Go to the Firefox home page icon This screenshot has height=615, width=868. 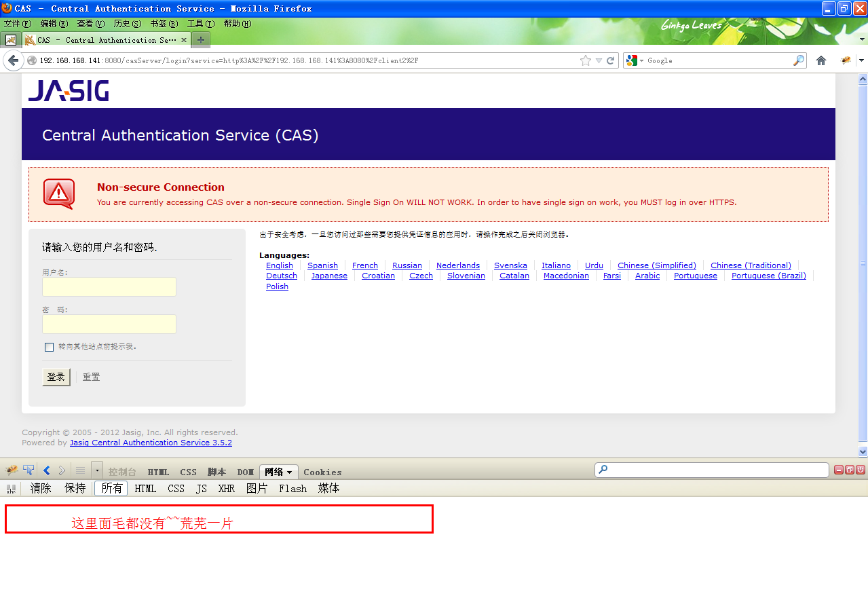821,60
